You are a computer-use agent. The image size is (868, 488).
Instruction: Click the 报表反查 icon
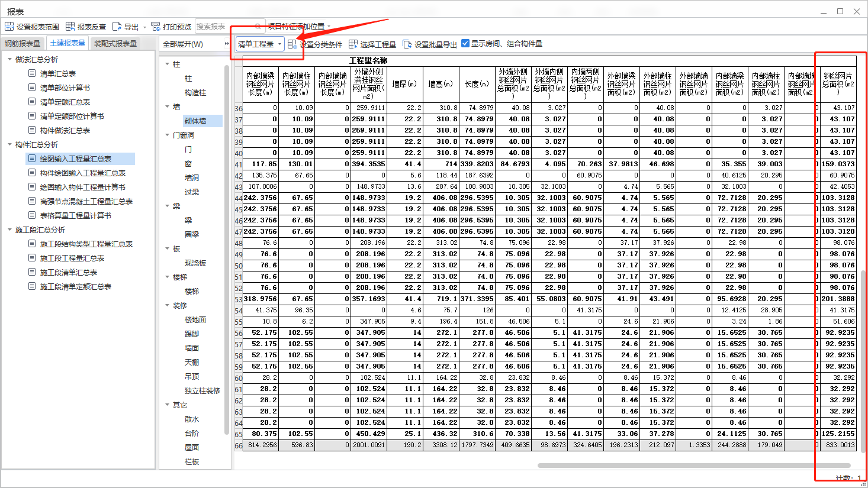click(x=70, y=27)
